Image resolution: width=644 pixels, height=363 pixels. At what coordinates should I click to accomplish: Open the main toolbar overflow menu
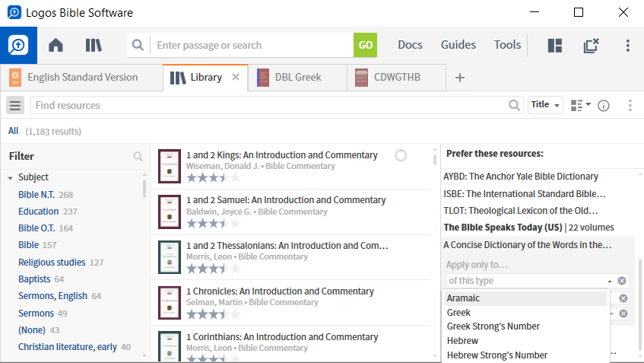pyautogui.click(x=627, y=45)
